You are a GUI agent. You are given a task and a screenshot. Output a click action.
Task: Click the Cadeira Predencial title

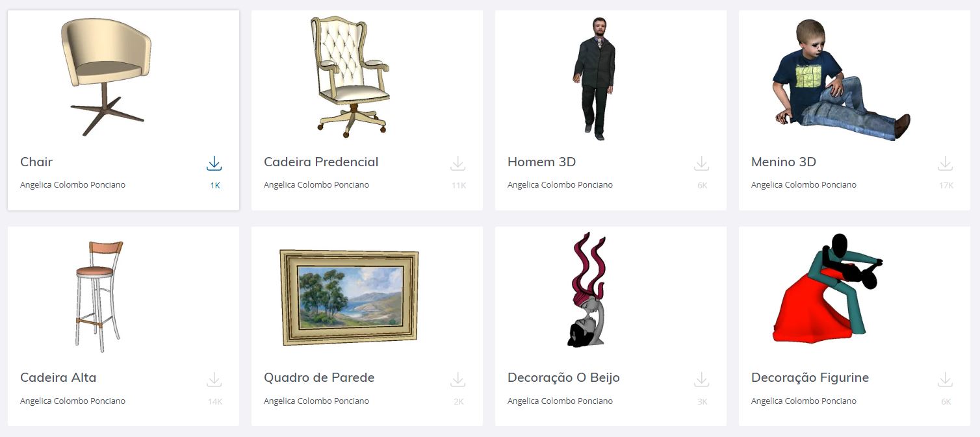(321, 162)
